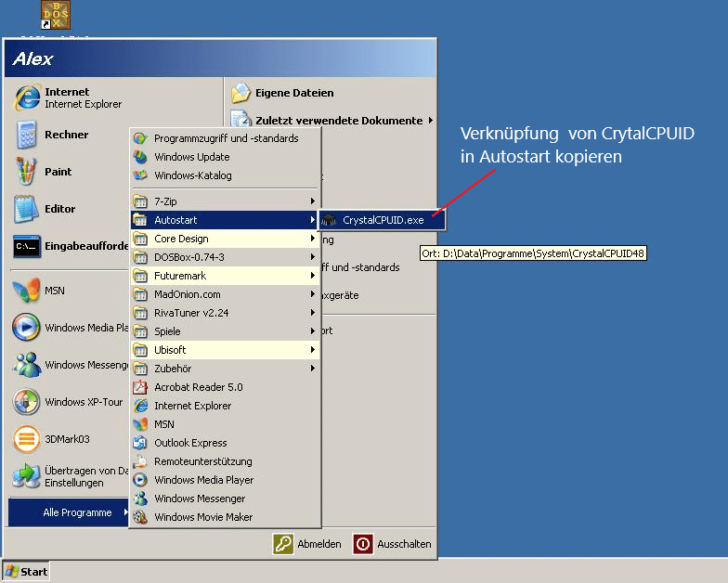728x583 pixels.
Task: Click the Windows-Katalog icon
Action: coord(140,175)
